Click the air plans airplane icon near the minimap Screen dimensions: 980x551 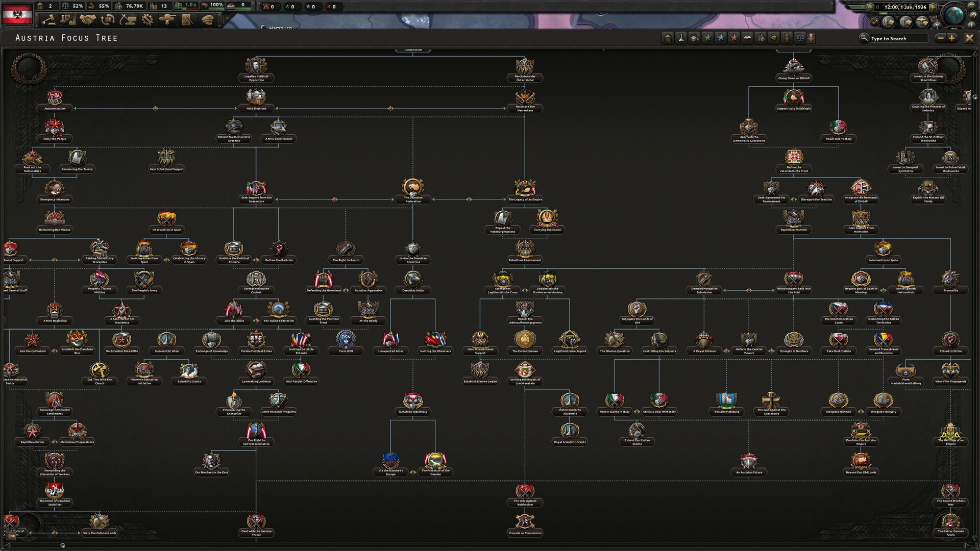[x=922, y=22]
